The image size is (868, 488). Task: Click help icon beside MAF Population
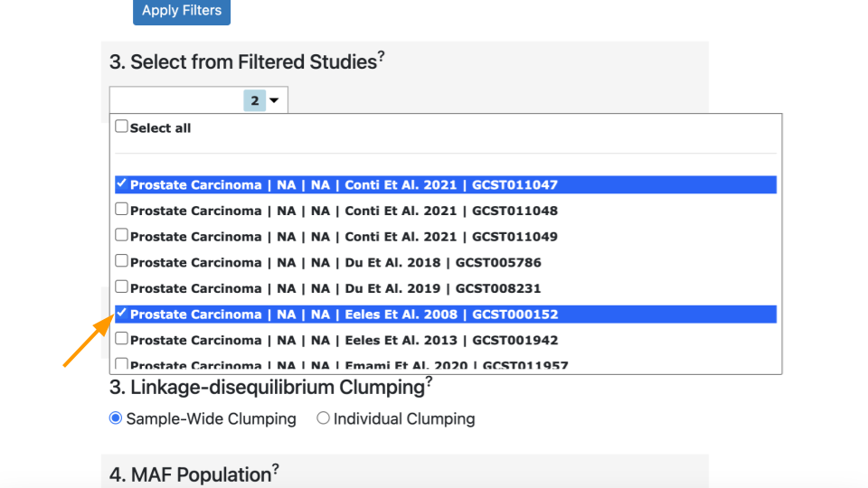(x=275, y=469)
